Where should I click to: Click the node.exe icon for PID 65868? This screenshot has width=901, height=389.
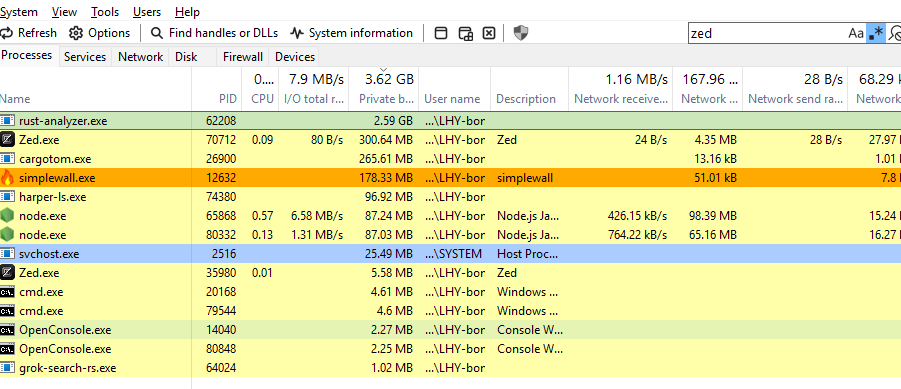pos(7,215)
